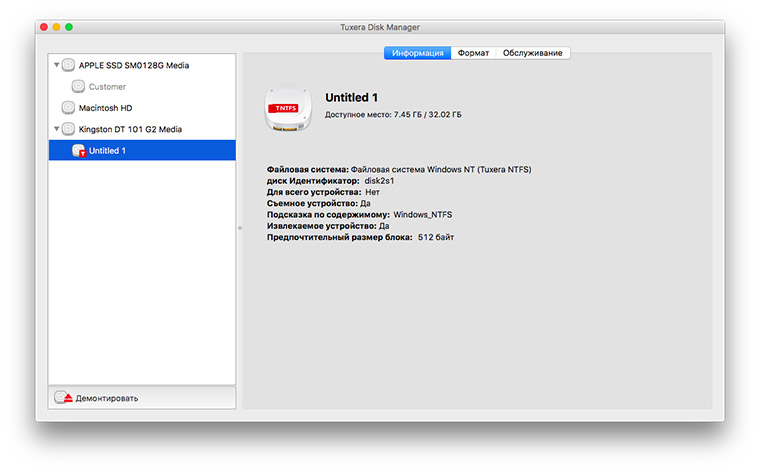Click the Macintosh HD volume icon

click(68, 108)
